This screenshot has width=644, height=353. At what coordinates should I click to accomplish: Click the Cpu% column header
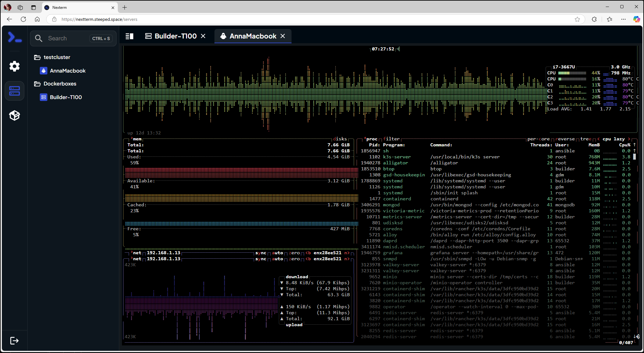tap(625, 145)
